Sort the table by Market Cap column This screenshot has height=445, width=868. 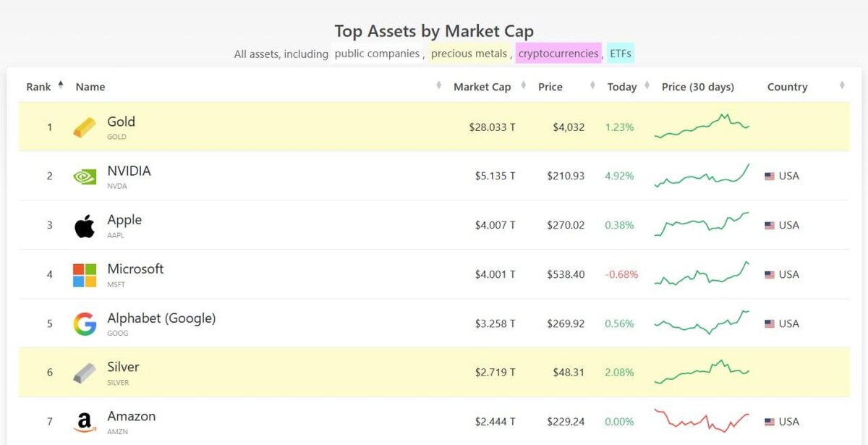coord(482,87)
